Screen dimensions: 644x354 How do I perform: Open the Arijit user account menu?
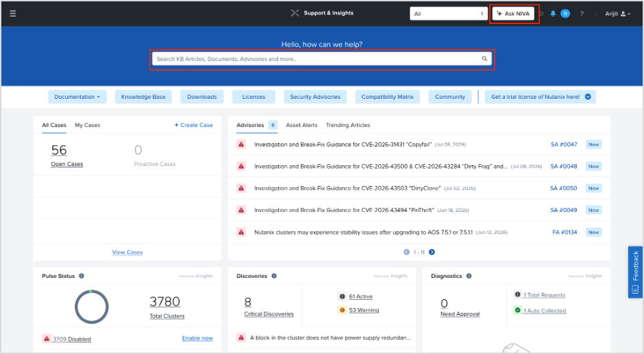tap(618, 14)
